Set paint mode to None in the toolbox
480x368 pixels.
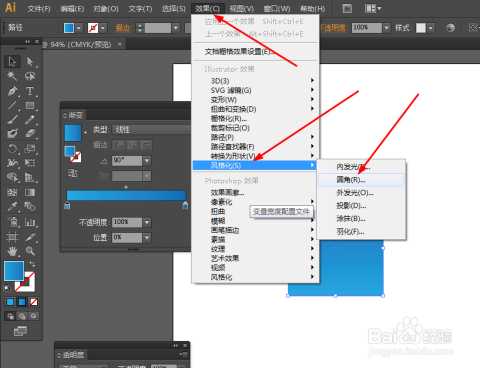(x=34, y=302)
